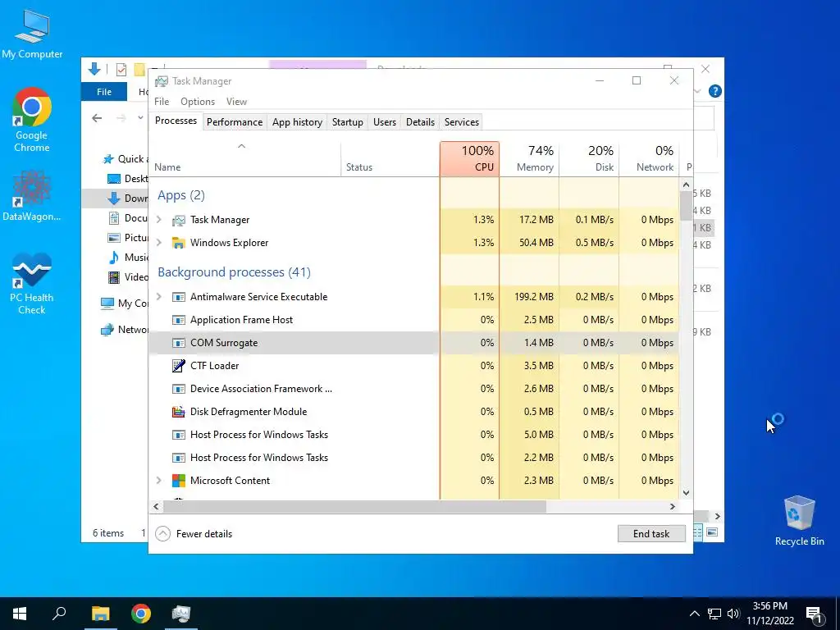The width and height of the screenshot is (840, 630).
Task: Select CTF Loader process icon
Action: click(178, 366)
